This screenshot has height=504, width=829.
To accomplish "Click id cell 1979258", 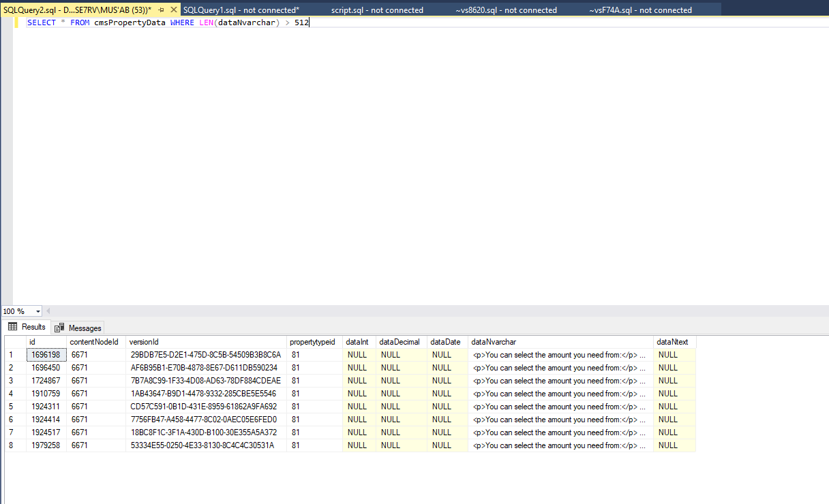I will (x=46, y=445).
